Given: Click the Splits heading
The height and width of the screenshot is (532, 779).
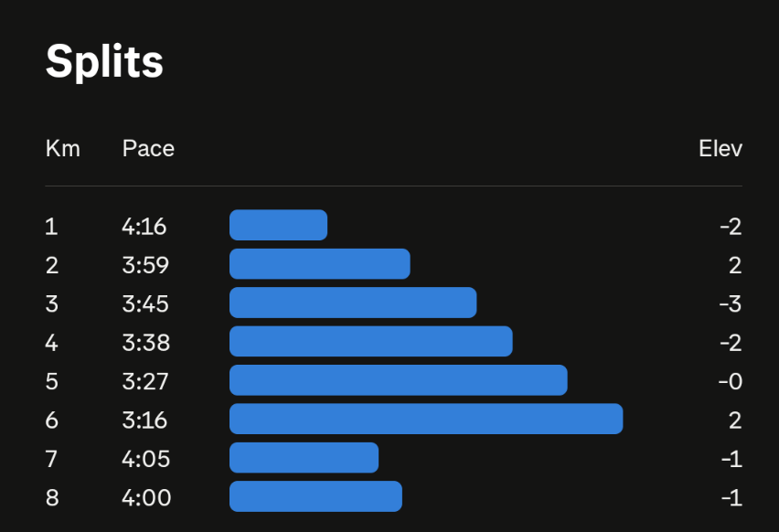Looking at the screenshot, I should [104, 62].
